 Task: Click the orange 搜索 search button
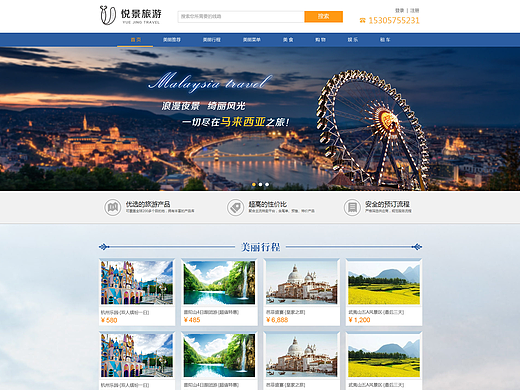pyautogui.click(x=323, y=16)
